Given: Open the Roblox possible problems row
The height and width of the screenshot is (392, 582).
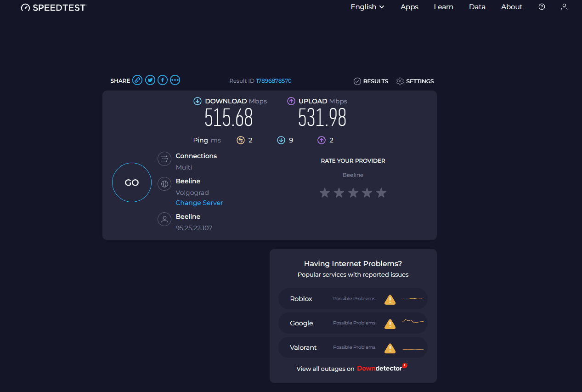Looking at the screenshot, I should coord(353,299).
